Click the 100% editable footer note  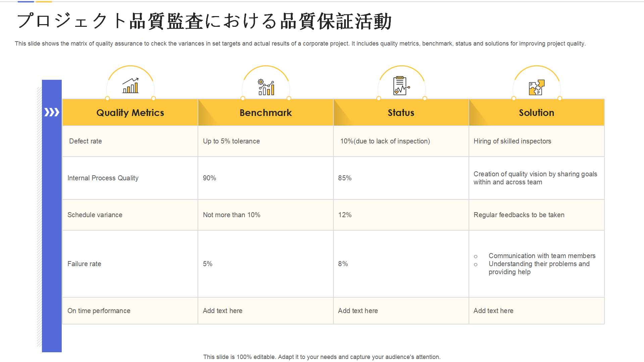(x=322, y=357)
